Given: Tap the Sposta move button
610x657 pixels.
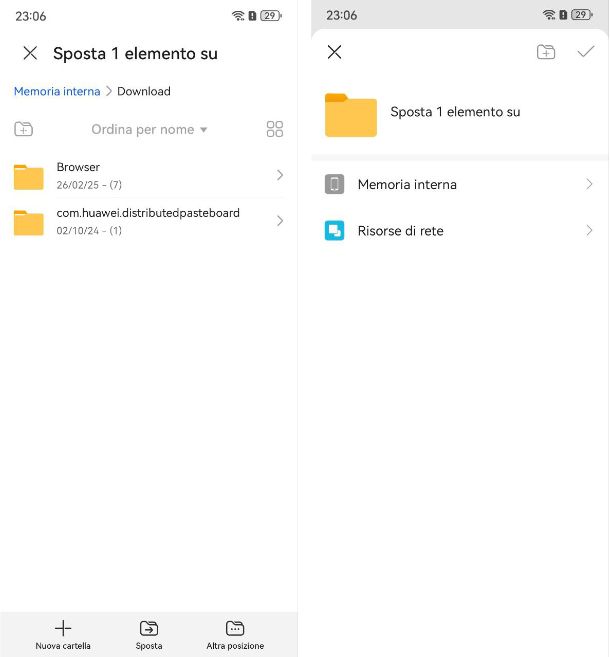Looking at the screenshot, I should pyautogui.click(x=149, y=635).
